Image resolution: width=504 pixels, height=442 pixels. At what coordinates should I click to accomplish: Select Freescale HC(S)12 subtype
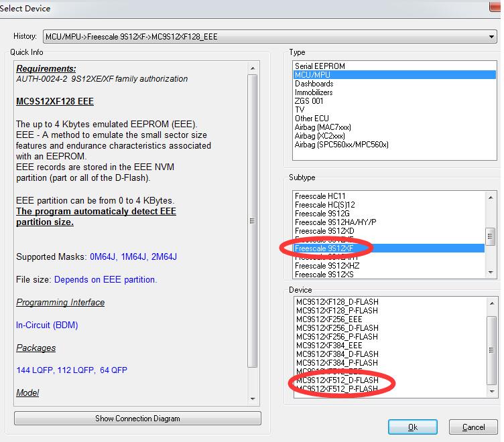(389, 205)
